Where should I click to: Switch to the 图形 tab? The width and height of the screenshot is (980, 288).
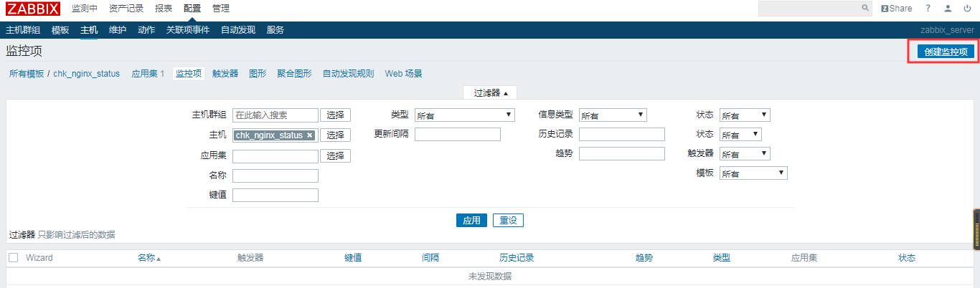[258, 74]
